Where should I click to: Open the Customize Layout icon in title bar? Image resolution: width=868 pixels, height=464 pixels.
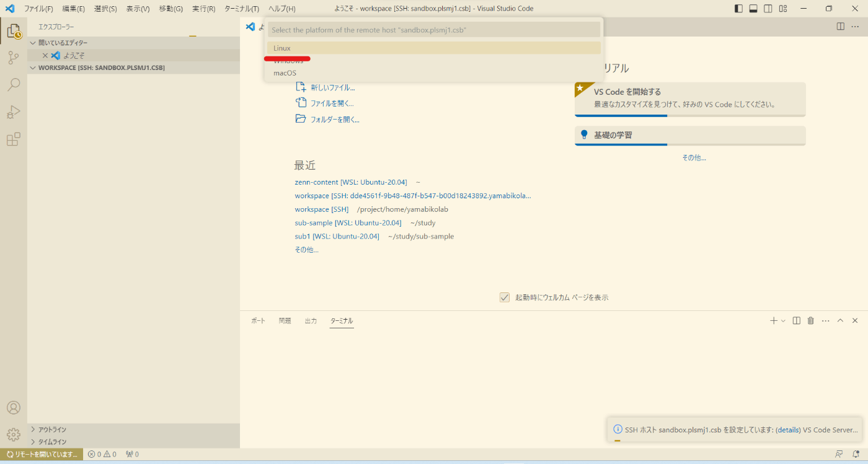(x=783, y=9)
